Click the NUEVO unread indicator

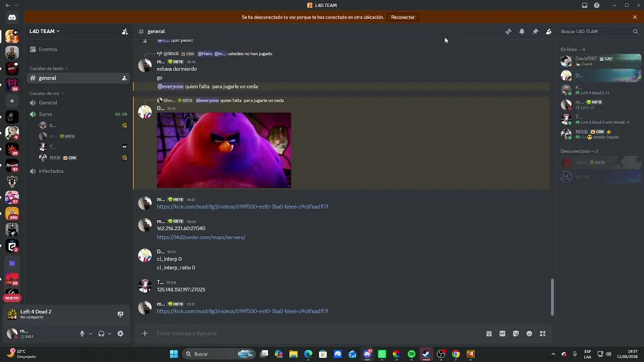pyautogui.click(x=12, y=298)
